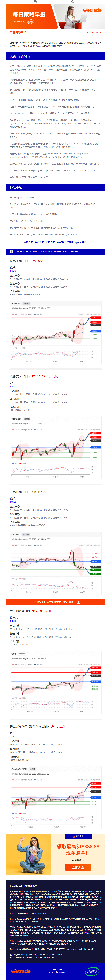The image size is (111, 980).
Task: Open the 黄金现货 jump link
Action: tap(61, 242)
